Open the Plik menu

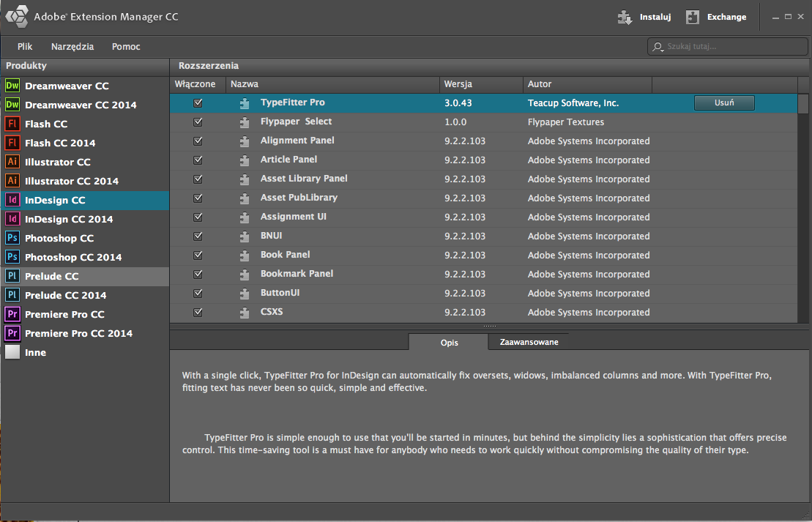tap(25, 47)
